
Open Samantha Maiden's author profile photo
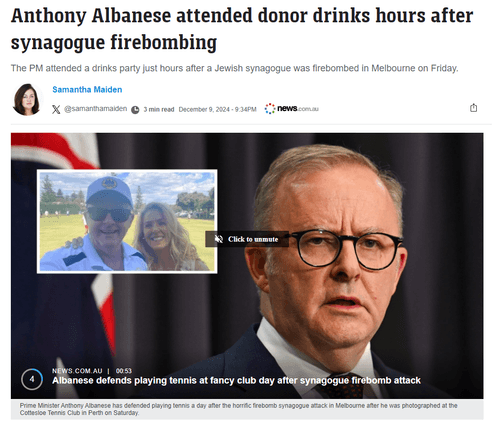26,99
